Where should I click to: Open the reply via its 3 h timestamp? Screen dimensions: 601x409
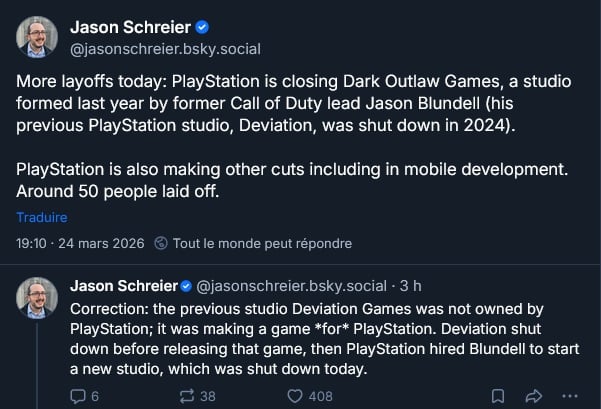click(411, 288)
